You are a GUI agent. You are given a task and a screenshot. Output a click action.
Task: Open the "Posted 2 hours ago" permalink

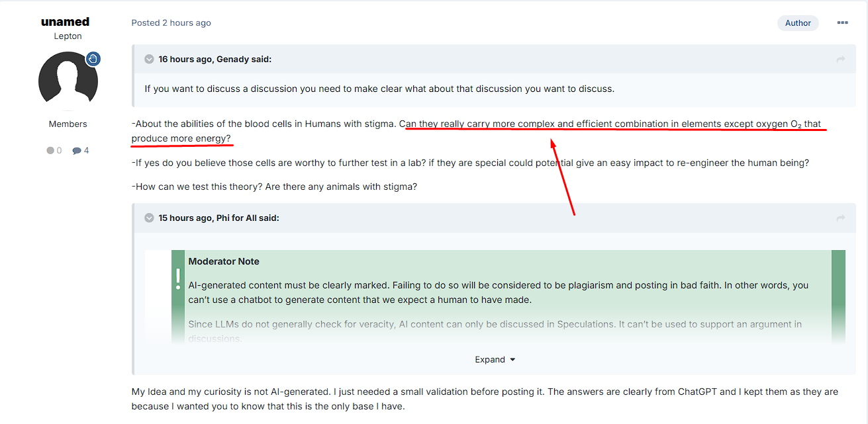coord(171,22)
